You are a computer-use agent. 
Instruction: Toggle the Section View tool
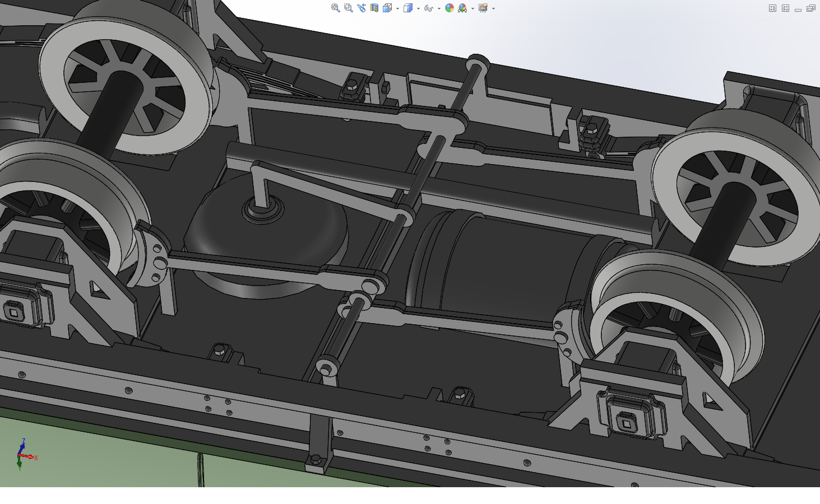click(x=374, y=8)
